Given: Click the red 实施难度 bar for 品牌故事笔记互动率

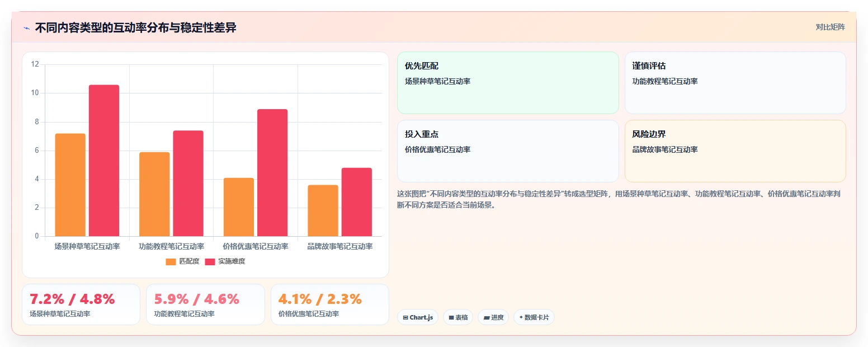Looking at the screenshot, I should pyautogui.click(x=356, y=202).
